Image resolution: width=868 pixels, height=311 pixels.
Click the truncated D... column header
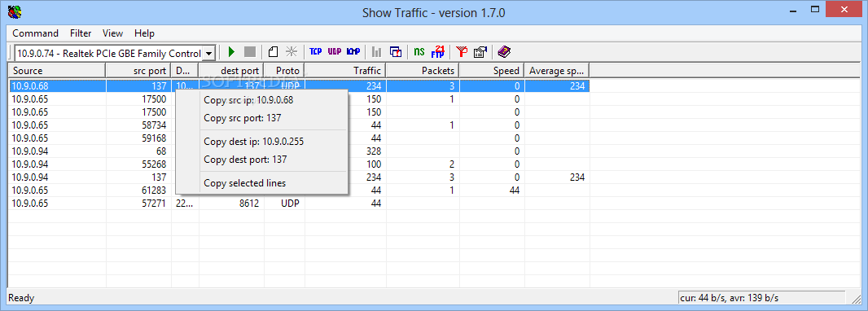(x=185, y=70)
